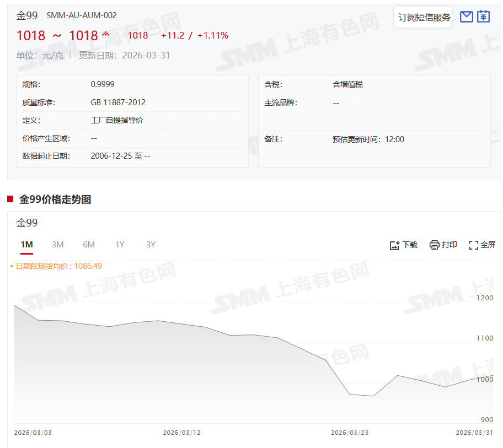503x448 pixels.
Task: Click the yen price calendar icon
Action: tap(483, 17)
